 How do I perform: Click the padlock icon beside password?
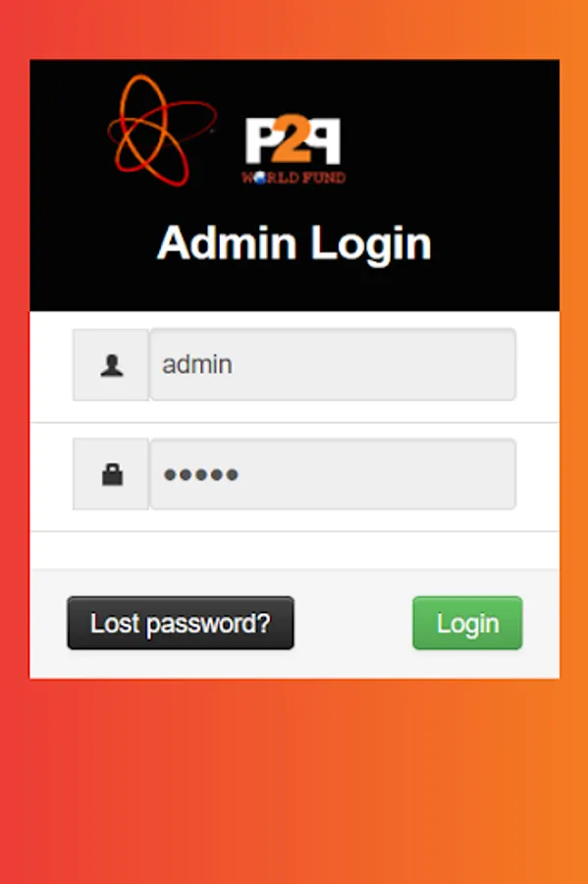pos(112,474)
